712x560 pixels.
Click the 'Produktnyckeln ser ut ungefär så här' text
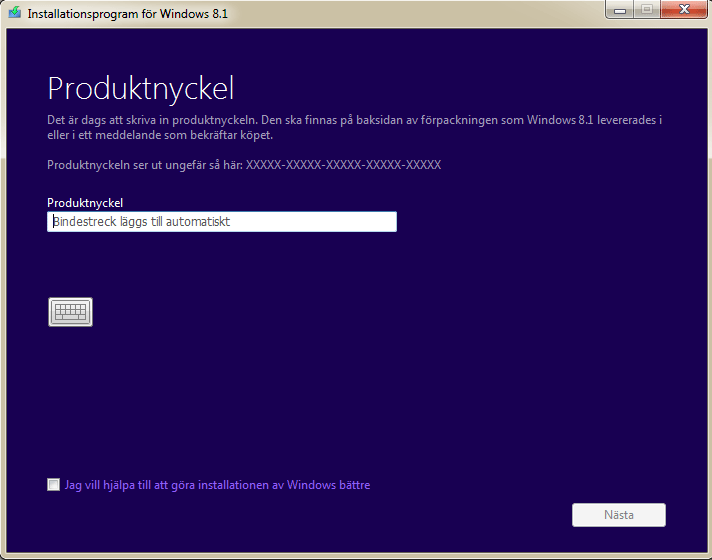[x=144, y=165]
